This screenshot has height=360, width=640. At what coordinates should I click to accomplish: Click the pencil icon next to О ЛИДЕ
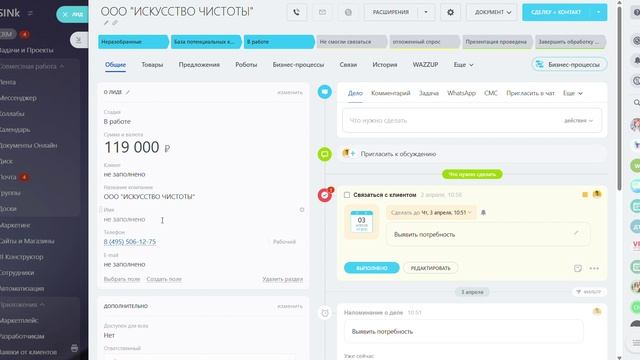point(128,92)
